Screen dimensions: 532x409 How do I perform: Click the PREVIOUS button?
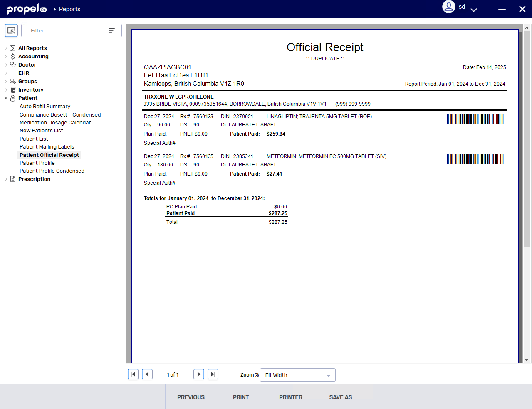[x=191, y=397]
